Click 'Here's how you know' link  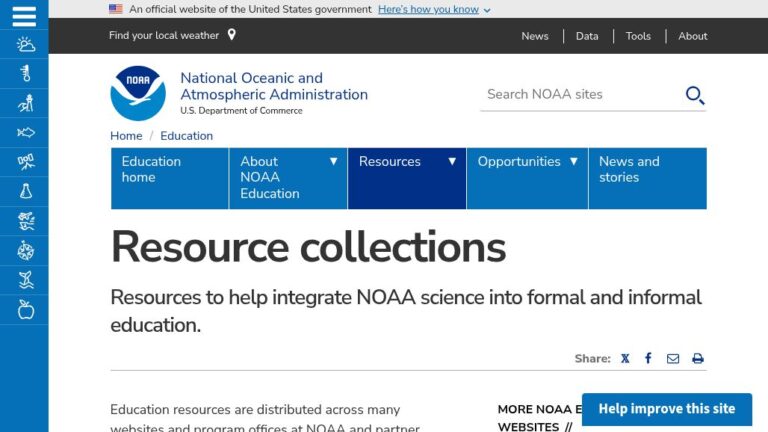(429, 9)
